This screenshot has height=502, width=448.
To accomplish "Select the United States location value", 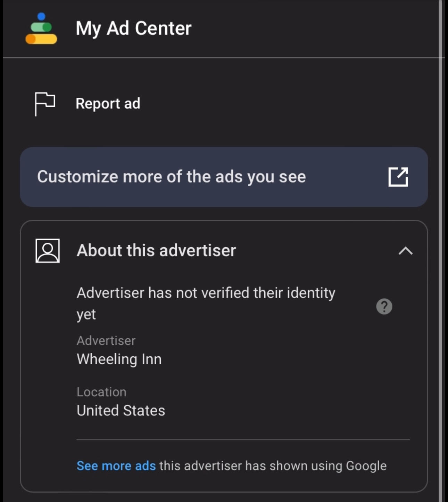I will pyautogui.click(x=121, y=411).
